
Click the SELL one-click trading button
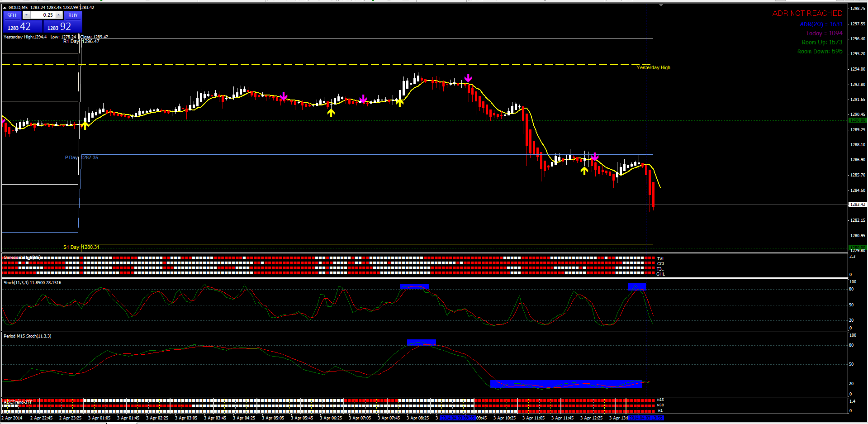(x=12, y=15)
